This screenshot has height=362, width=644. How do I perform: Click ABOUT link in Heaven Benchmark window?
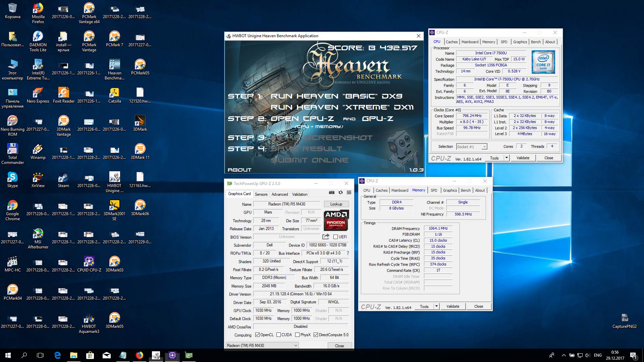coord(239,170)
